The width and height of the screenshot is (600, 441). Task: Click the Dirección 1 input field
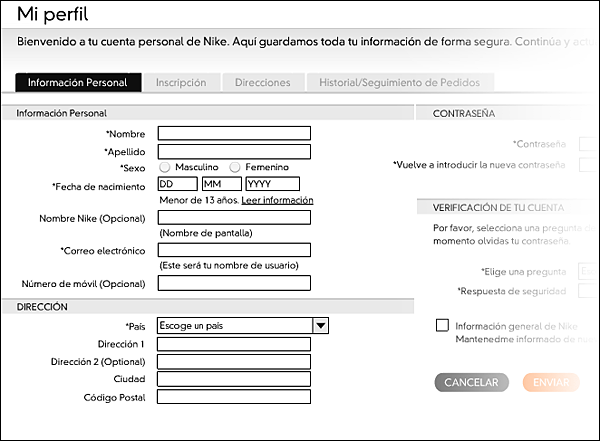click(x=234, y=344)
